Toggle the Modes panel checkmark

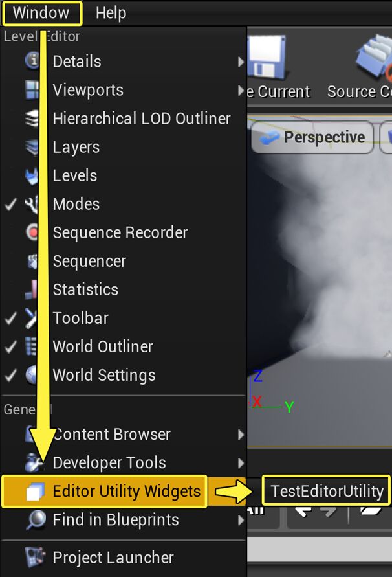pyautogui.click(x=11, y=204)
